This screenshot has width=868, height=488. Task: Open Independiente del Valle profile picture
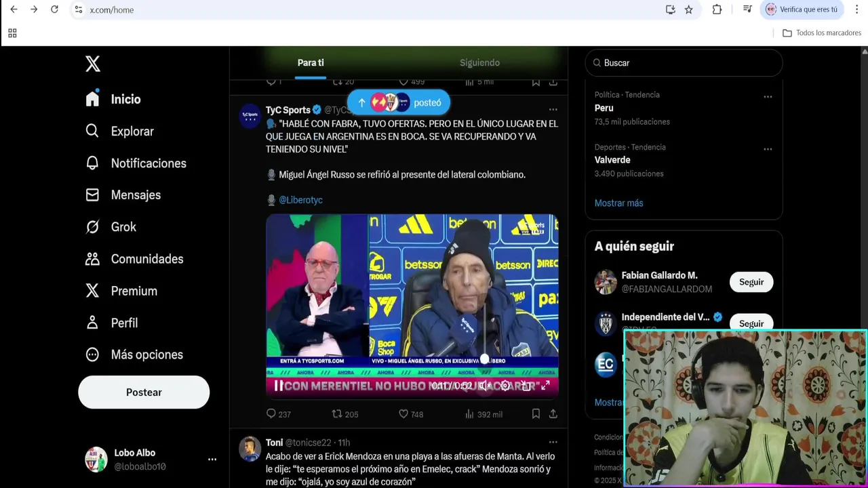pos(606,323)
